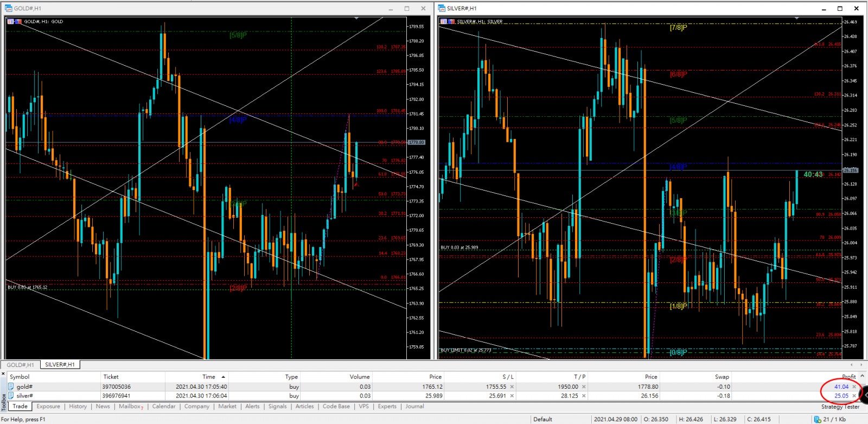Screen dimensions: 868x424
Task: Click the BUY 0.03 at 1765.12 order line label
Action: pyautogui.click(x=28, y=287)
